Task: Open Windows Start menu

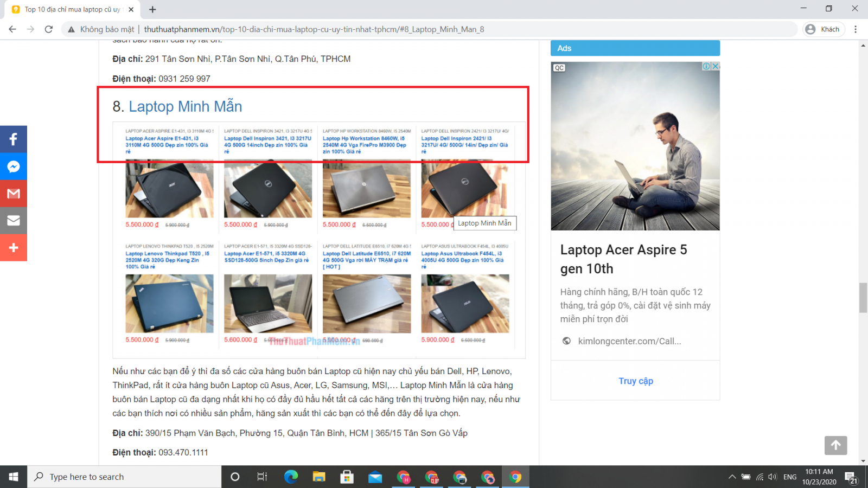Action: click(14, 477)
